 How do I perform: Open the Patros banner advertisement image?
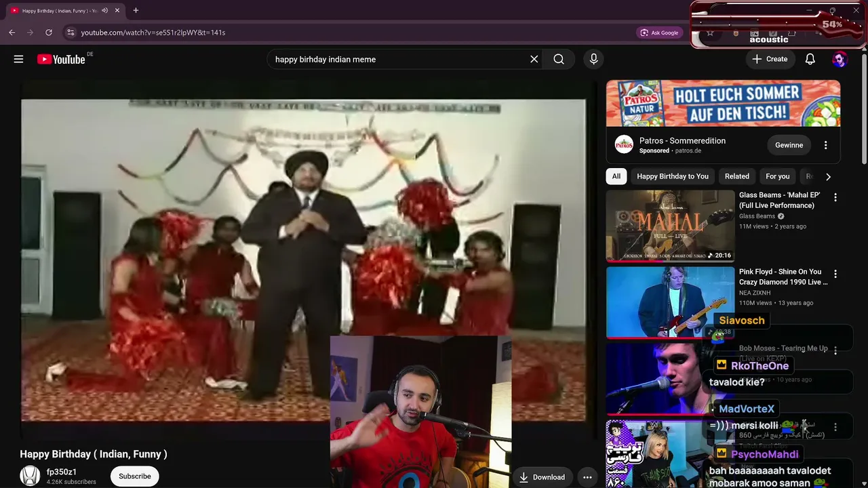tap(723, 103)
